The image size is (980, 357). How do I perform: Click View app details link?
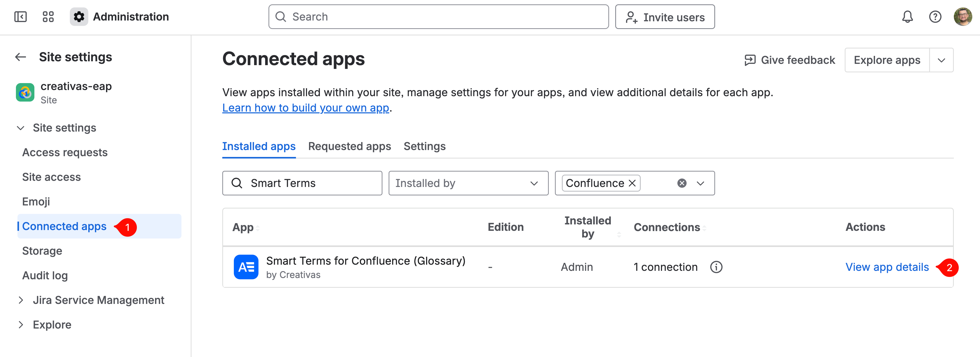point(887,267)
